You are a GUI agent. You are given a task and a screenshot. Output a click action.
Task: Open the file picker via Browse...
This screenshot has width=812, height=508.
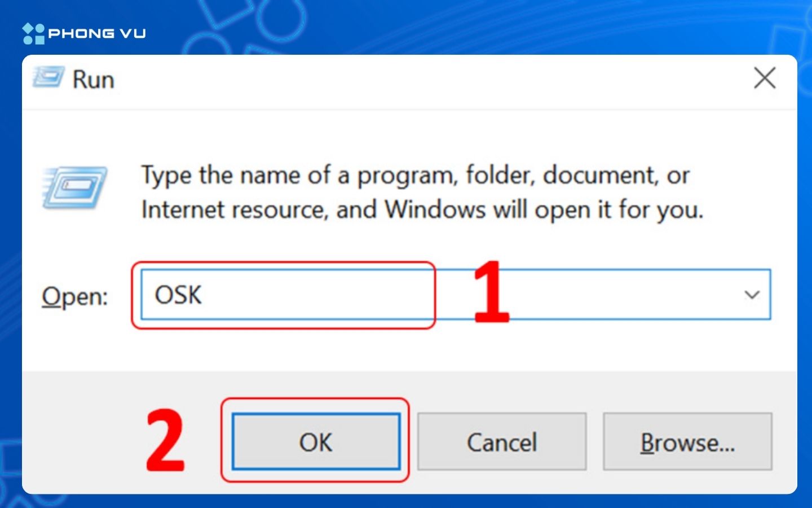click(687, 441)
